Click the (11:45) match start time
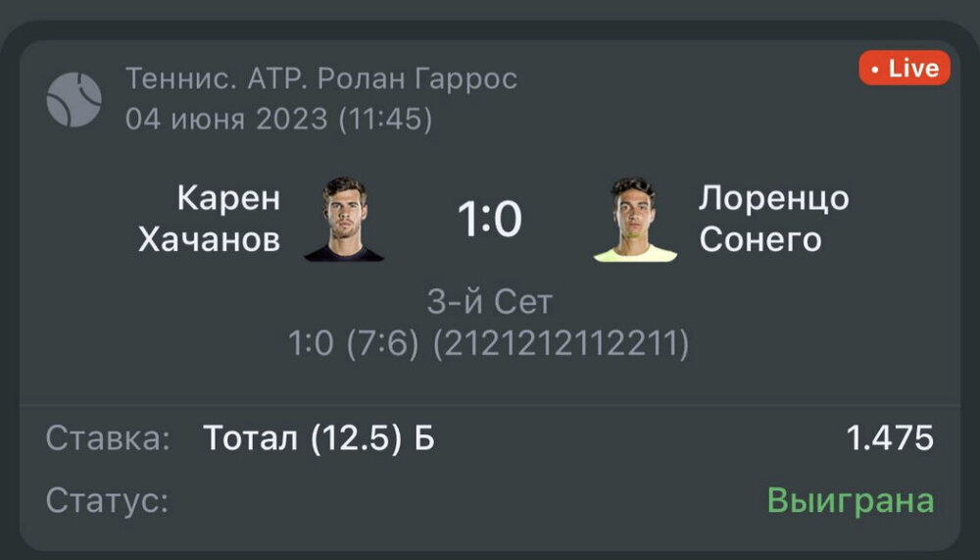Image resolution: width=980 pixels, height=560 pixels. (385, 119)
